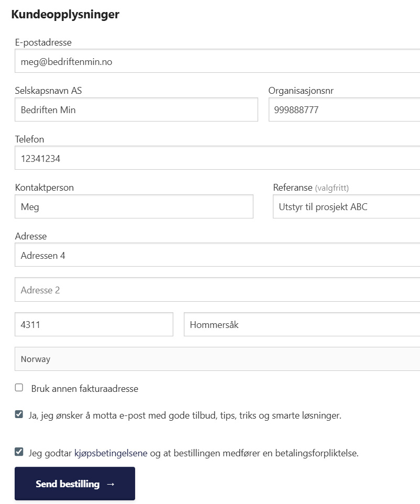
Task: Click the city field showing Hommersåk
Action: click(x=302, y=324)
